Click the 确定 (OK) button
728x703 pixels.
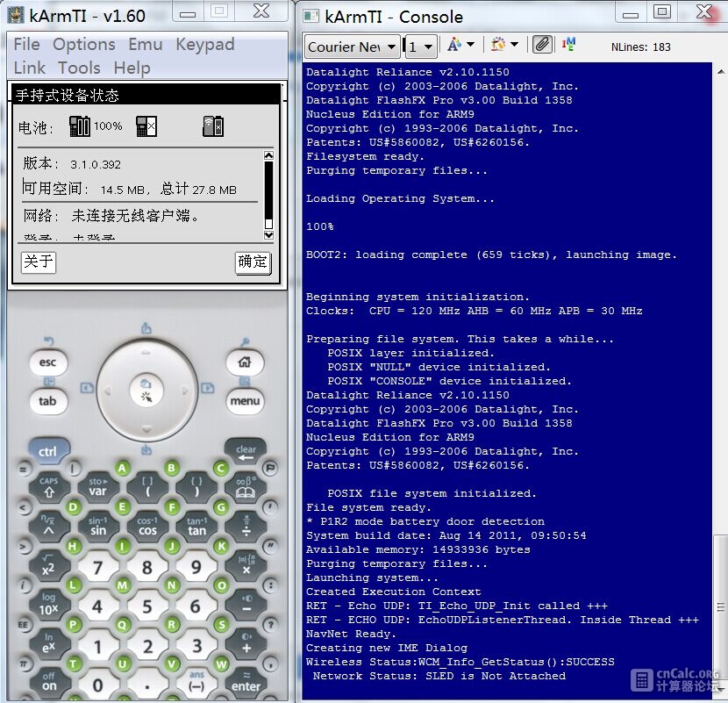[253, 262]
